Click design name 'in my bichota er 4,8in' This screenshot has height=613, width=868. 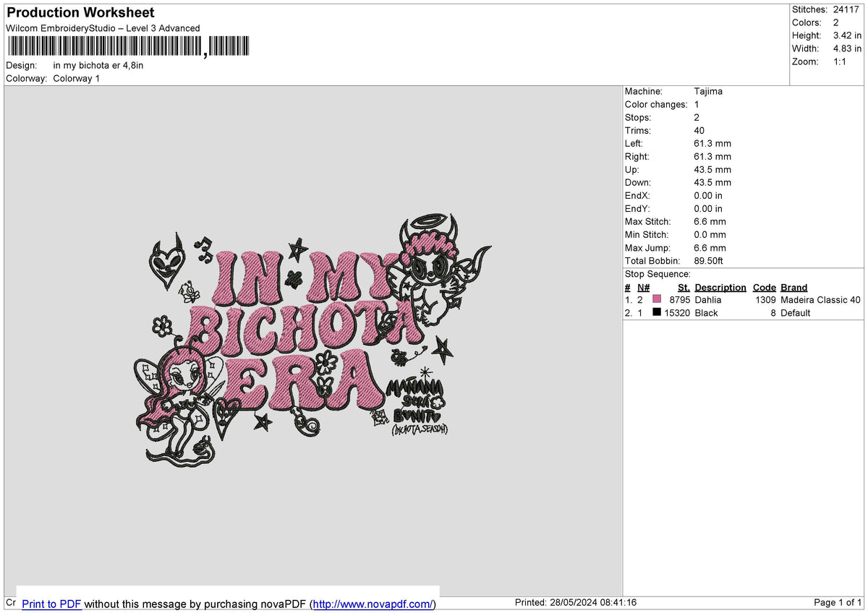(x=98, y=65)
